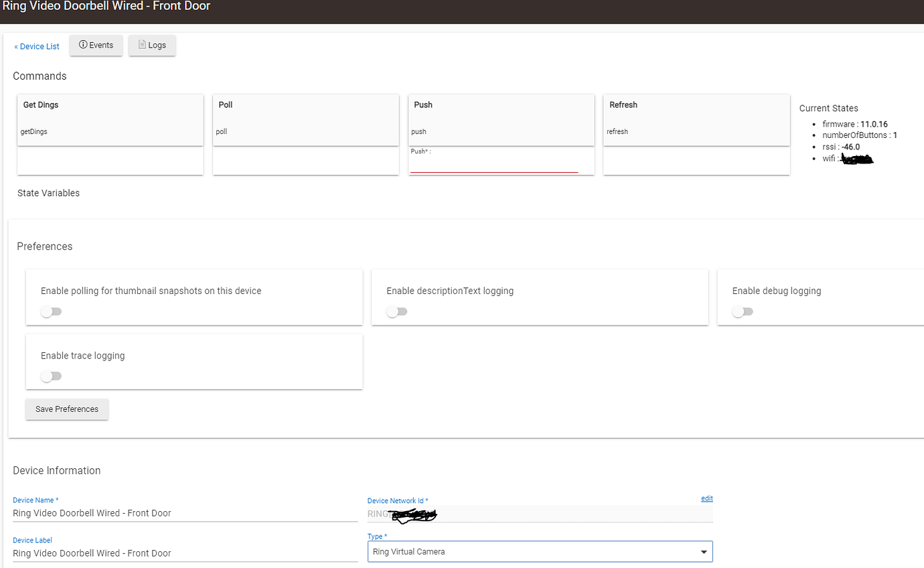This screenshot has height=568, width=924.
Task: Click Save Preferences button
Action: (x=67, y=409)
